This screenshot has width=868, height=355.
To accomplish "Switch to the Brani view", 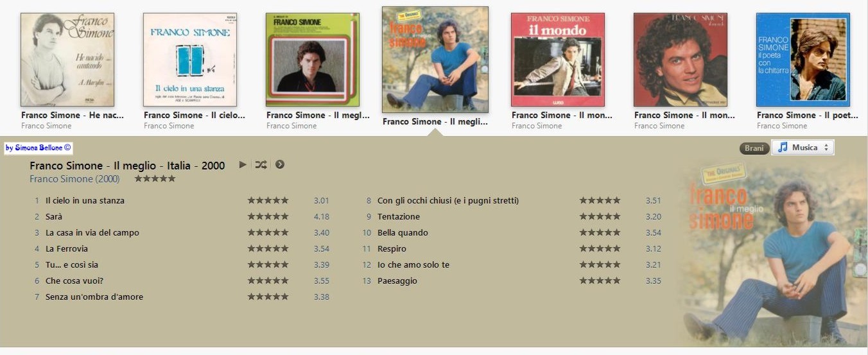I will click(x=754, y=148).
